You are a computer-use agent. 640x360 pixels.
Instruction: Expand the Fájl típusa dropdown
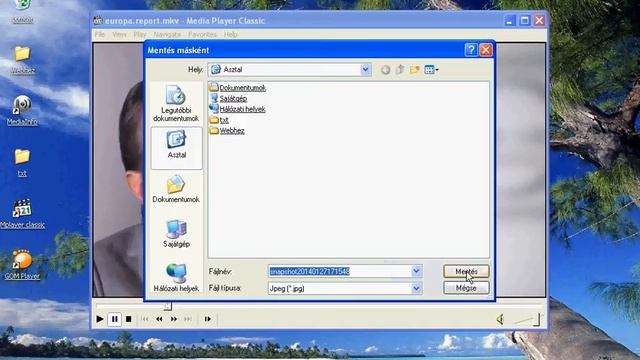416,288
